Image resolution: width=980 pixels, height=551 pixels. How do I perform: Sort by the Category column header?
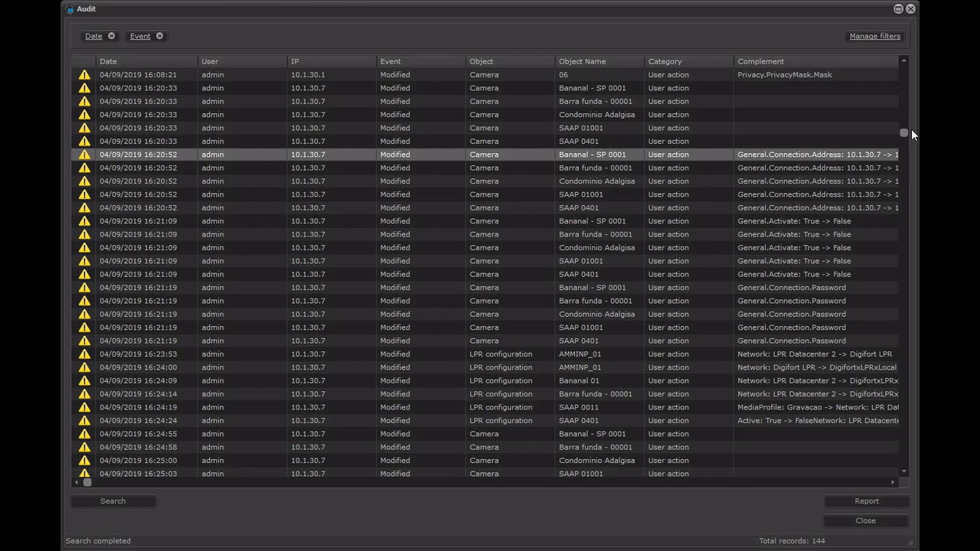pos(689,61)
